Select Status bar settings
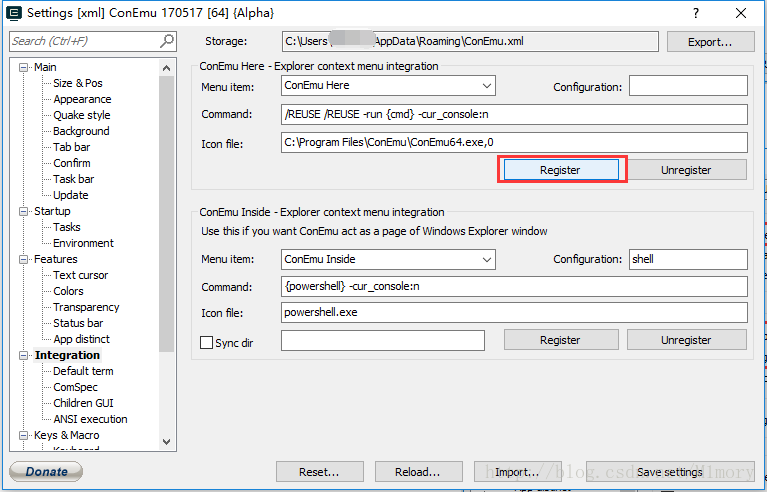The width and height of the screenshot is (767, 492). tap(78, 323)
